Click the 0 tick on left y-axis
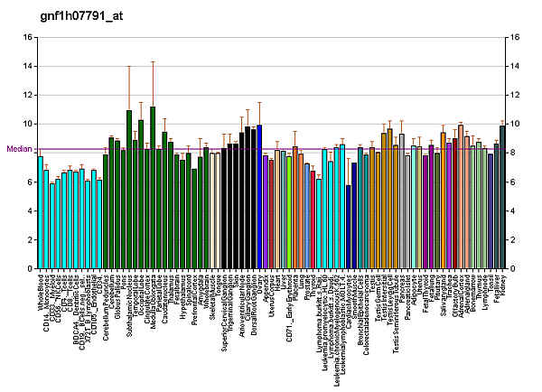This screenshot has width=542, height=392. pyautogui.click(x=29, y=269)
